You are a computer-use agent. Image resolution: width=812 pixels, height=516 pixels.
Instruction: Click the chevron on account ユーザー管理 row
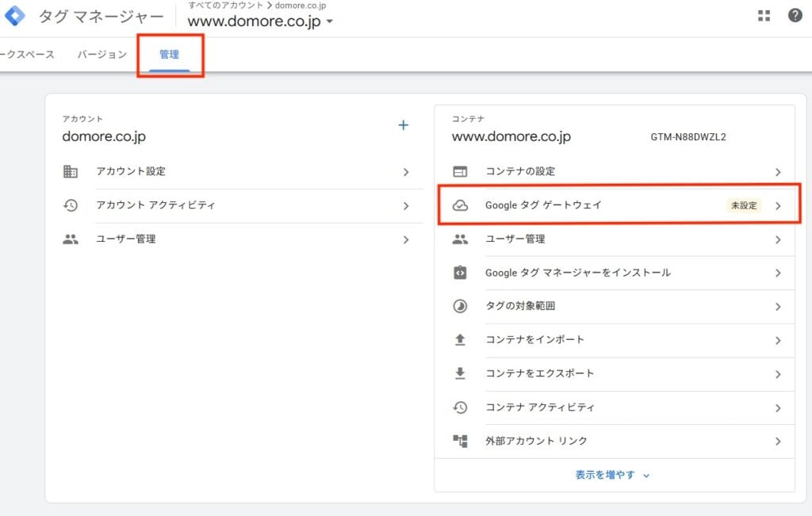[x=406, y=239]
